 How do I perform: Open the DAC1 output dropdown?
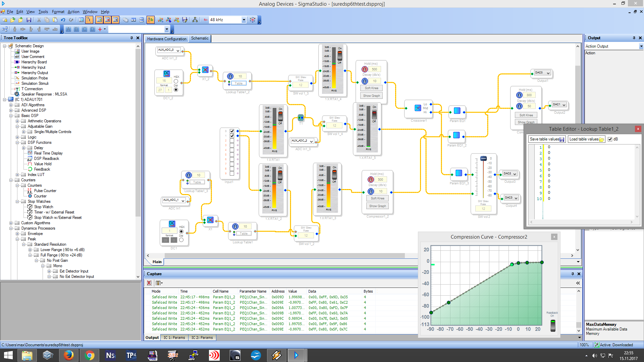click(564, 105)
